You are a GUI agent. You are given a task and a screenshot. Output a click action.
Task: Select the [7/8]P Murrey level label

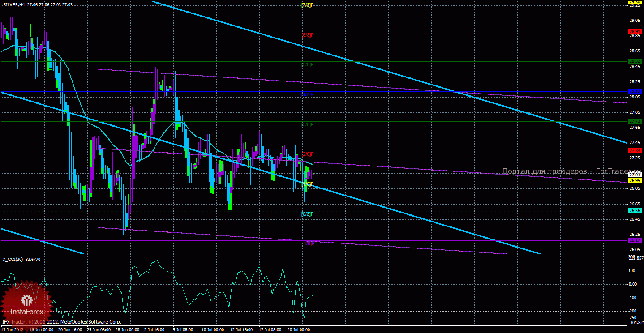tap(307, 5)
